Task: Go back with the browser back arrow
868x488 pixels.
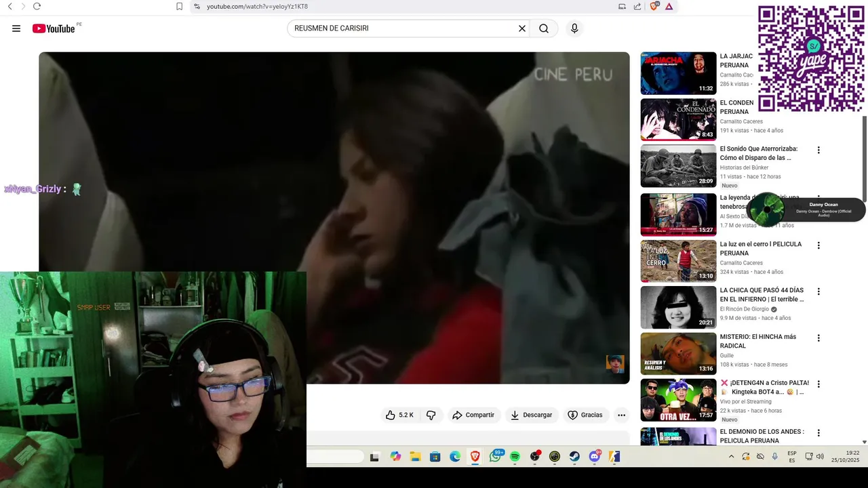Action: (x=9, y=6)
